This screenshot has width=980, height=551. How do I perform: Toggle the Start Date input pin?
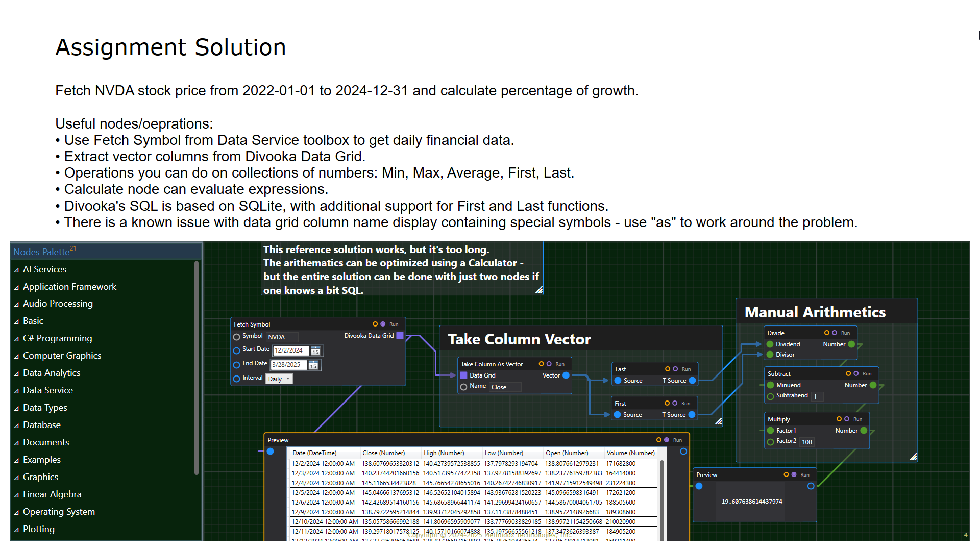237,350
